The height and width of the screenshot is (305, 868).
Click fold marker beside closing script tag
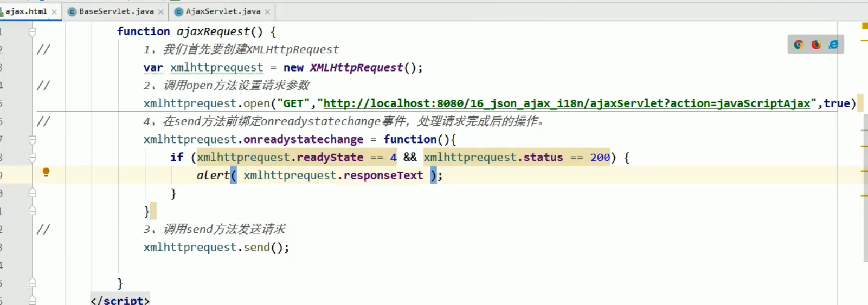33,300
